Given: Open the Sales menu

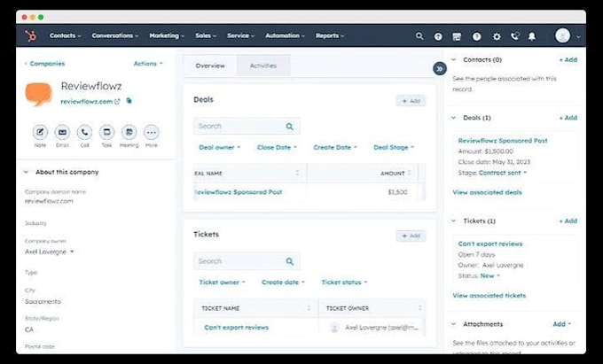Looking at the screenshot, I should (206, 35).
